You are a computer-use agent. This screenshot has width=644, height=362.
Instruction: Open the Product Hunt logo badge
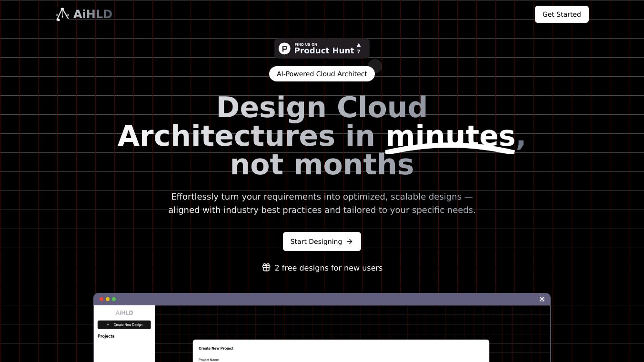pos(322,48)
